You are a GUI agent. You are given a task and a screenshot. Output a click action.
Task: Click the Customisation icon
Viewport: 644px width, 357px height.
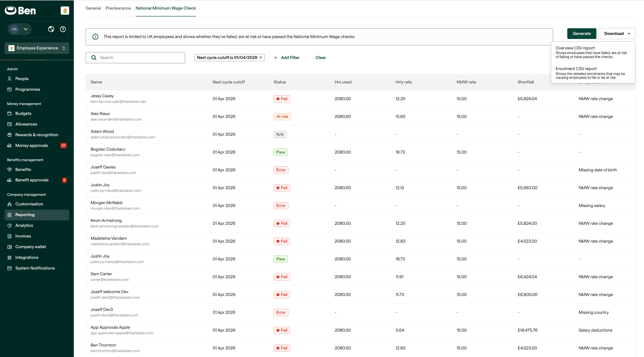[x=10, y=204]
